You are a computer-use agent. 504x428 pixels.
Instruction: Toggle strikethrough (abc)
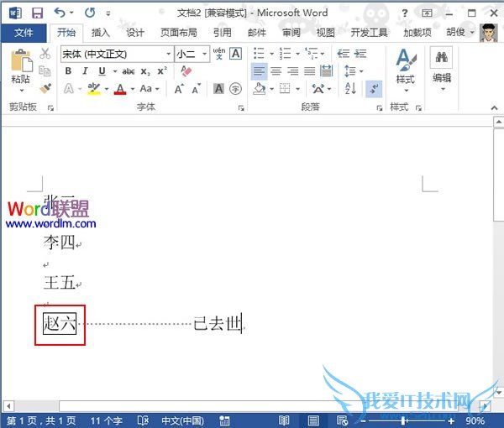coord(129,71)
